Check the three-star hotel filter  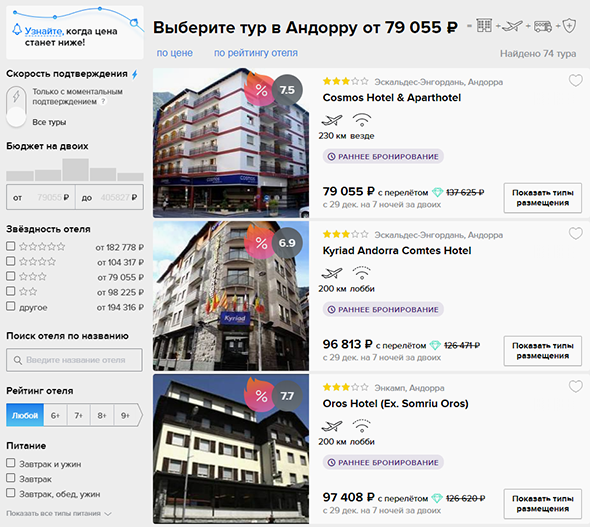tap(11, 276)
